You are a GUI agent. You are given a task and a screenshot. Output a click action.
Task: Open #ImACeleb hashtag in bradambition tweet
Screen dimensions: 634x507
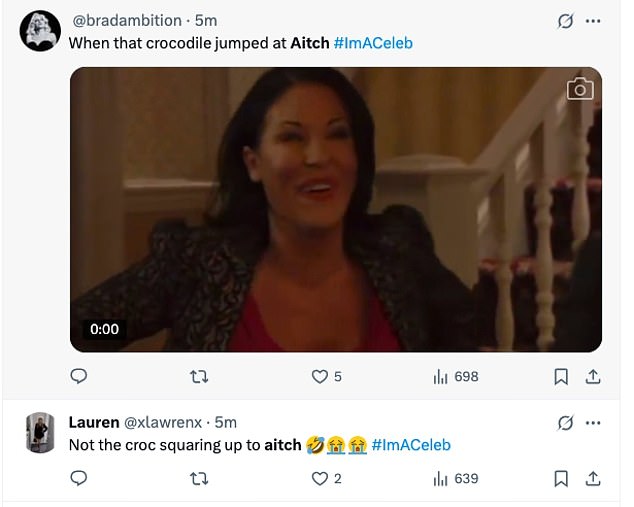click(372, 44)
